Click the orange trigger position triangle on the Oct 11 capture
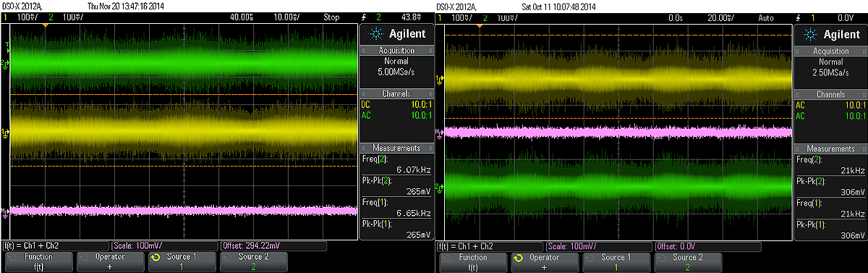This screenshot has height=273, width=868. 479,25
